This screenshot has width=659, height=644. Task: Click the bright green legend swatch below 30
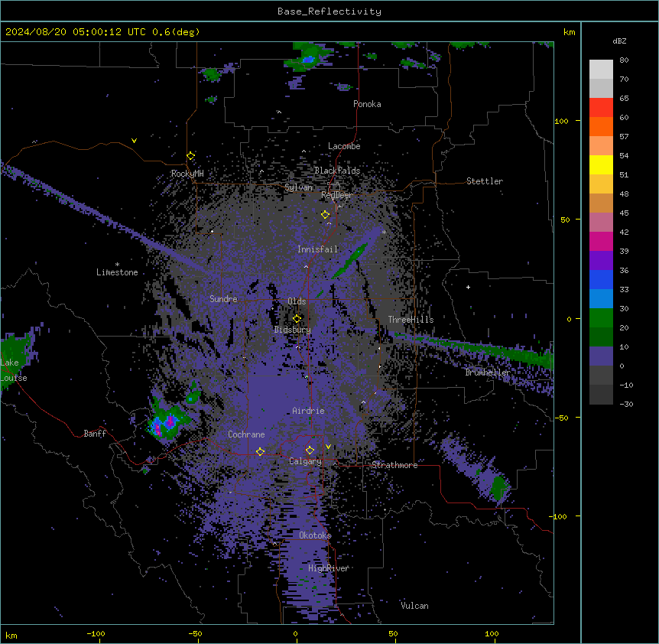pyautogui.click(x=601, y=318)
